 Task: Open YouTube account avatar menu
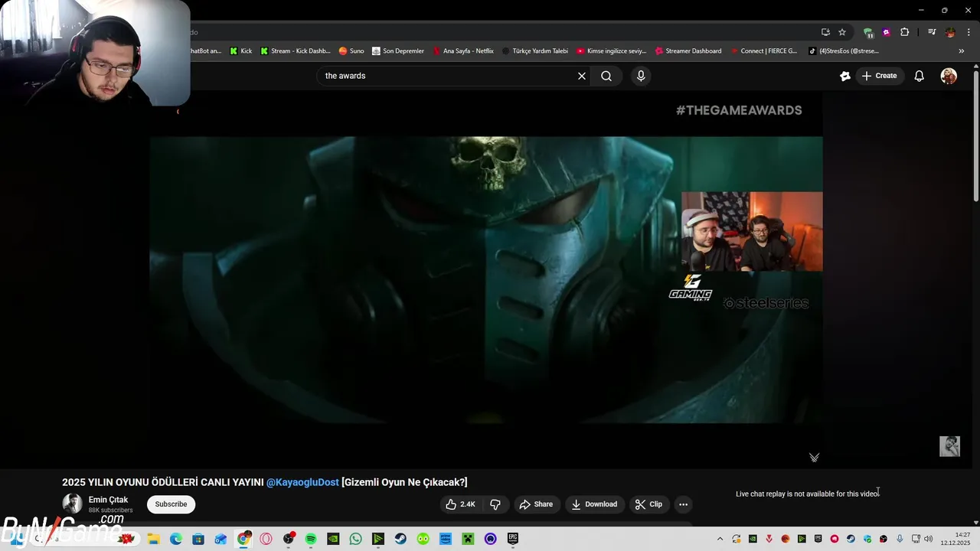tap(949, 76)
